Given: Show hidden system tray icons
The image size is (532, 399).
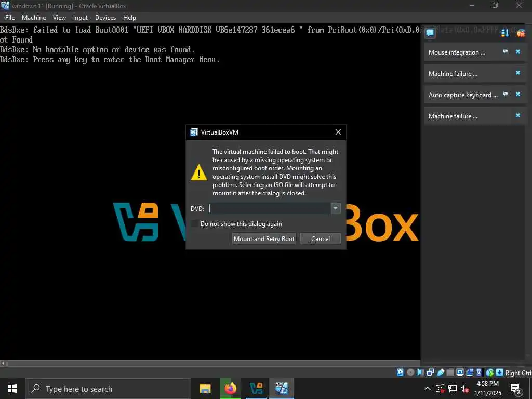Looking at the screenshot, I should (428, 389).
